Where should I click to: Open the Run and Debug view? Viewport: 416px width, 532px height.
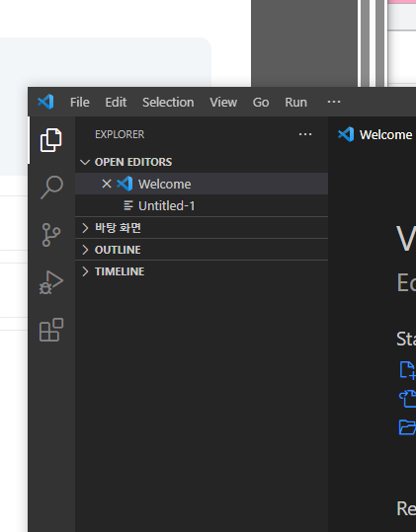click(x=51, y=282)
